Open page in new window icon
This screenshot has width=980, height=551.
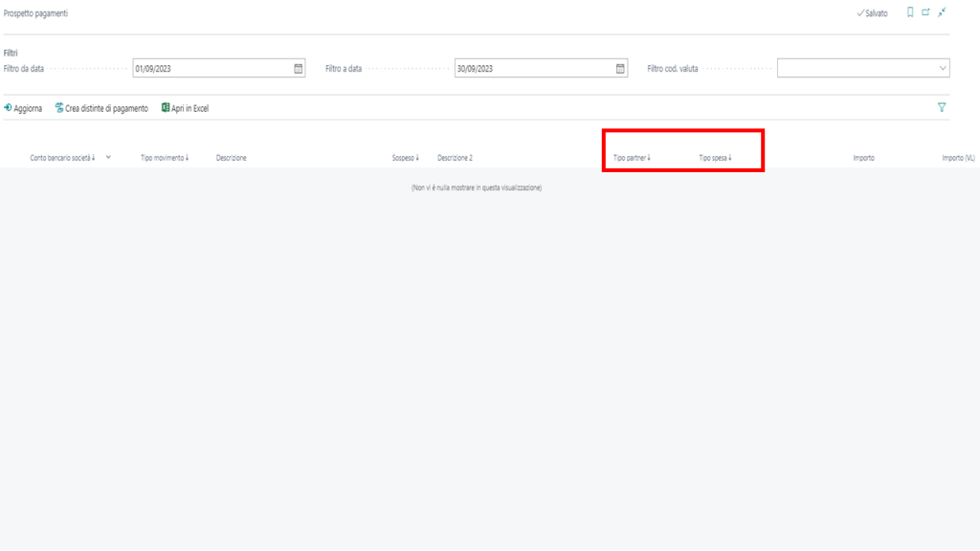(925, 12)
